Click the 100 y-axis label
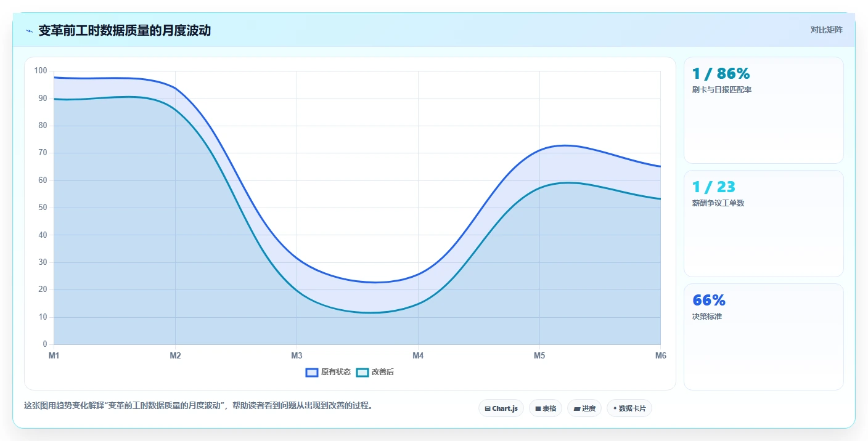The height and width of the screenshot is (441, 868). (x=41, y=71)
